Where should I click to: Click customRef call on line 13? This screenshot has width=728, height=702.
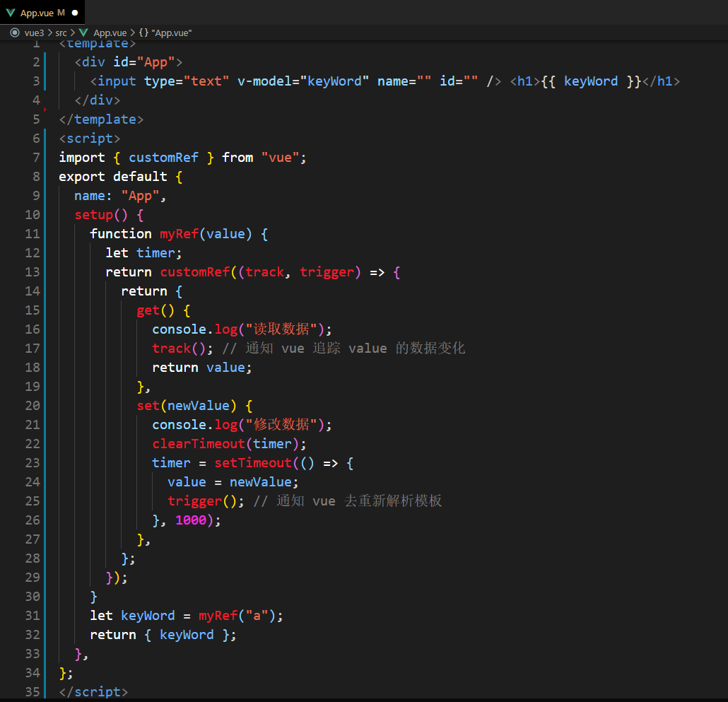coord(195,272)
